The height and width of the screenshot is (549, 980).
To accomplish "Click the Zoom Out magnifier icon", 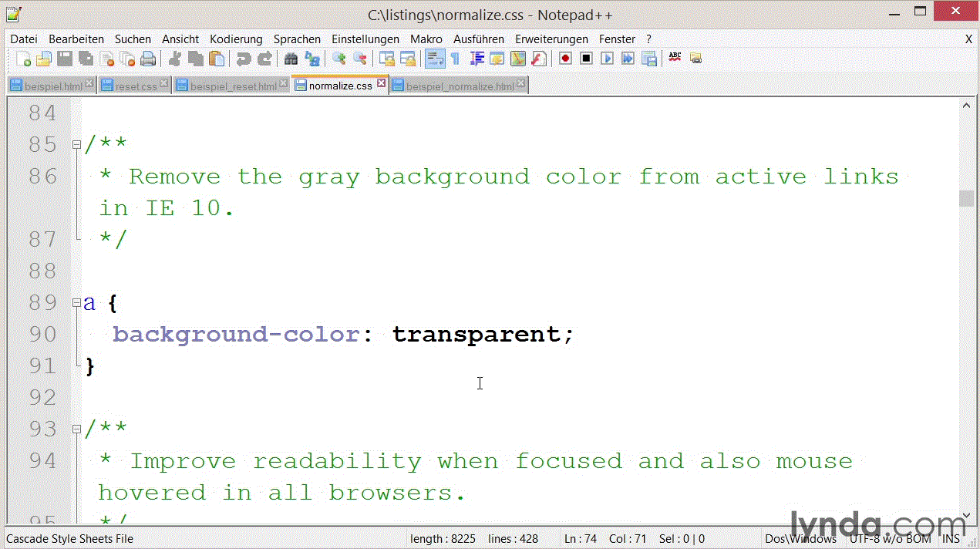I will pyautogui.click(x=360, y=59).
